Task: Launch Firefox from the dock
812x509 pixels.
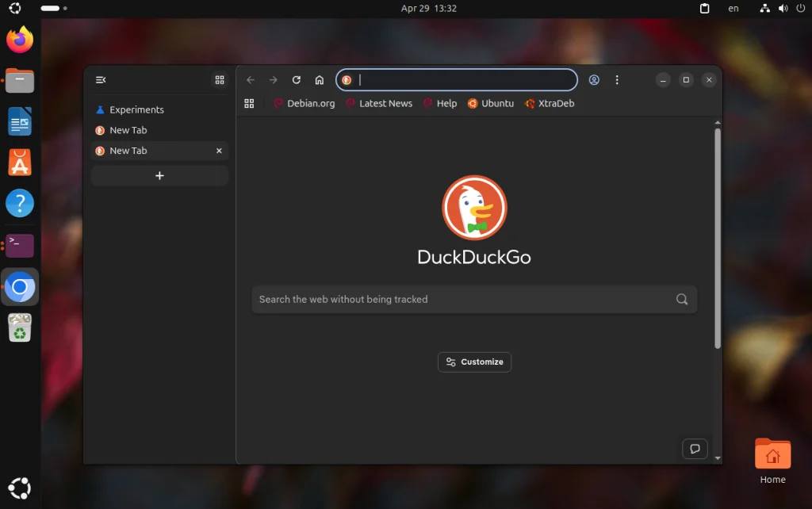Action: [20, 40]
